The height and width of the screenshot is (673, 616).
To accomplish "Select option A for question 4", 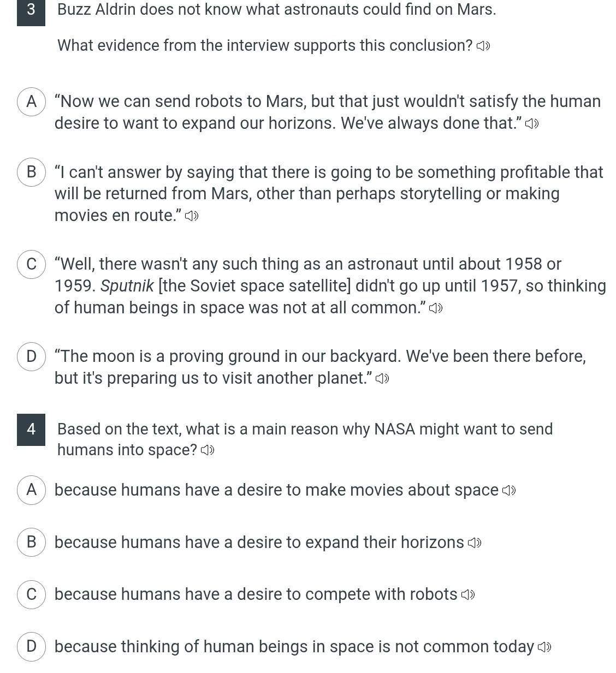I will pos(31,490).
